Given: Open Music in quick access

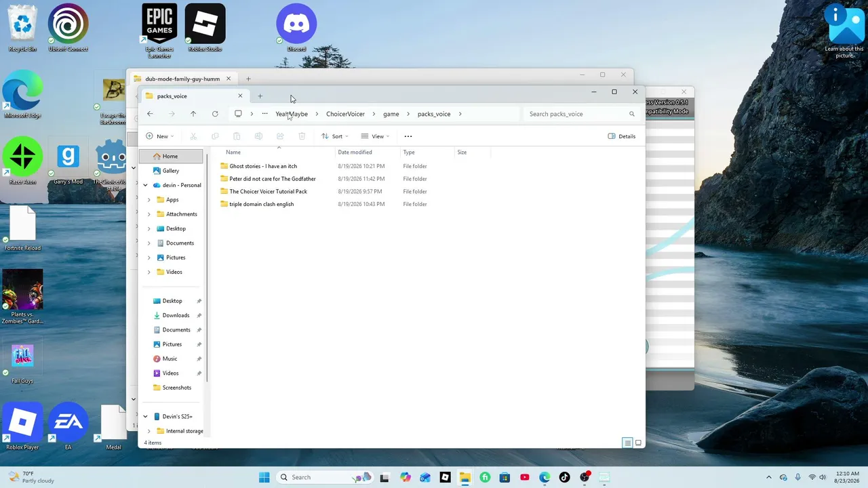Looking at the screenshot, I should point(171,359).
